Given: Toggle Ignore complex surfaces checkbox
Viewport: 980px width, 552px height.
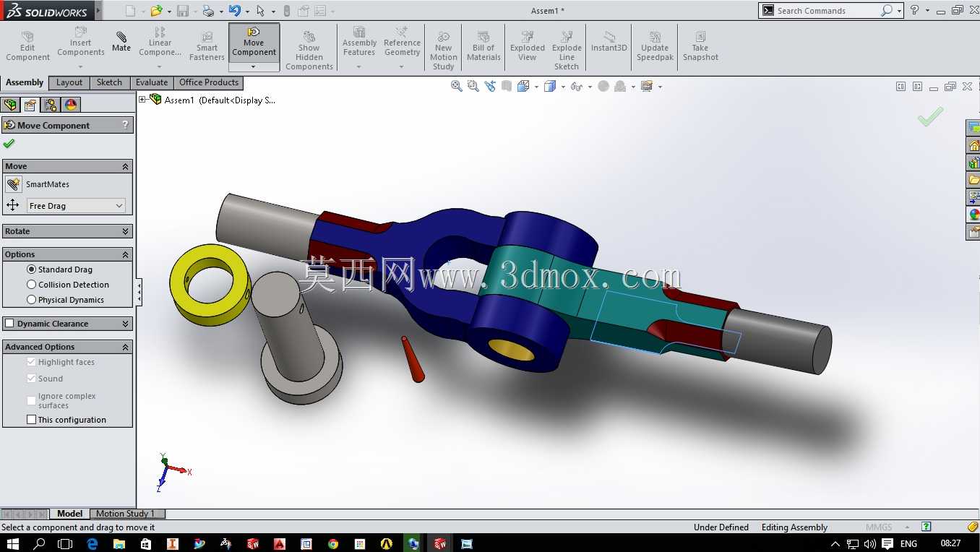Looking at the screenshot, I should pyautogui.click(x=31, y=400).
